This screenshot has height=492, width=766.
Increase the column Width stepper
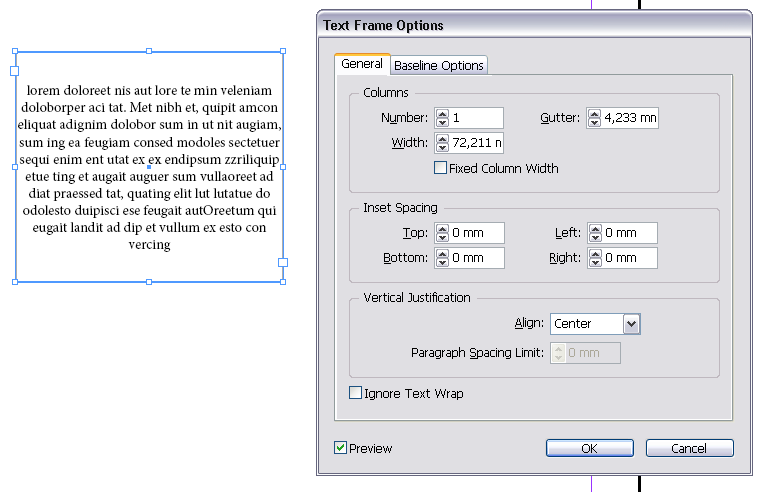tap(443, 139)
